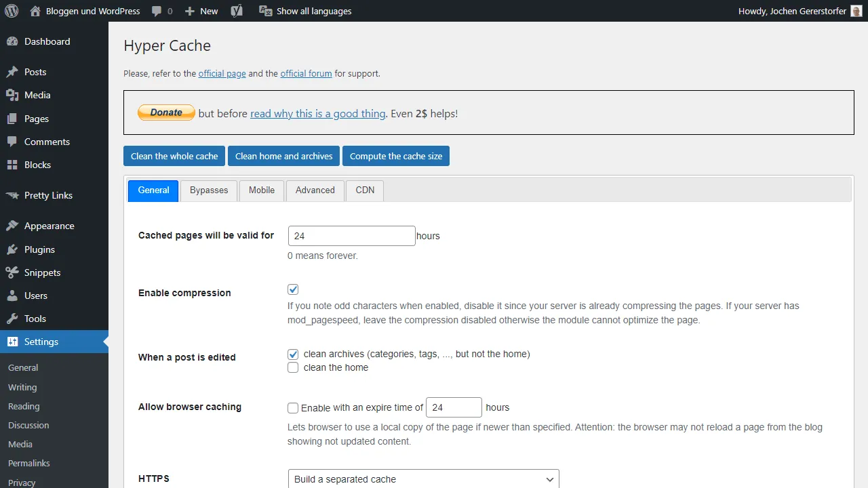Viewport: 868px width, 488px height.
Task: Open Dashboard in the sidebar menu
Action: 54,41
